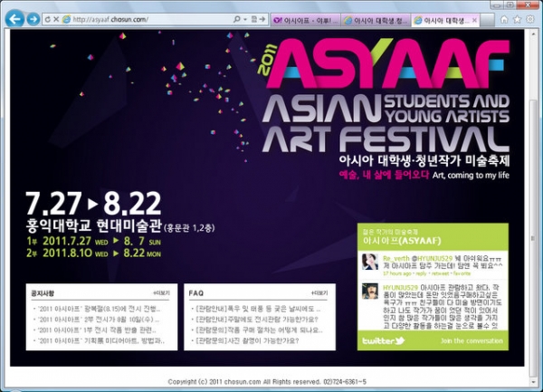
Task: Open FAQ more (+더보기) link
Action: click(319, 293)
